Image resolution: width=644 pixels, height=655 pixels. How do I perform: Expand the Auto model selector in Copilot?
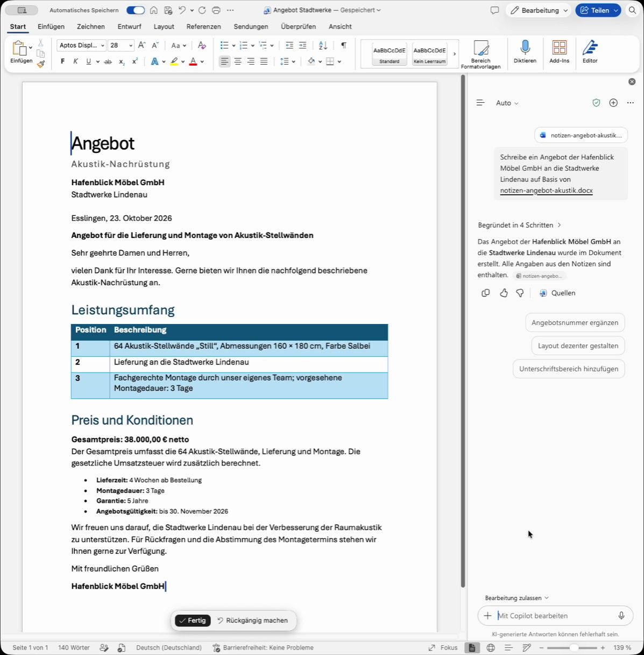pos(507,103)
